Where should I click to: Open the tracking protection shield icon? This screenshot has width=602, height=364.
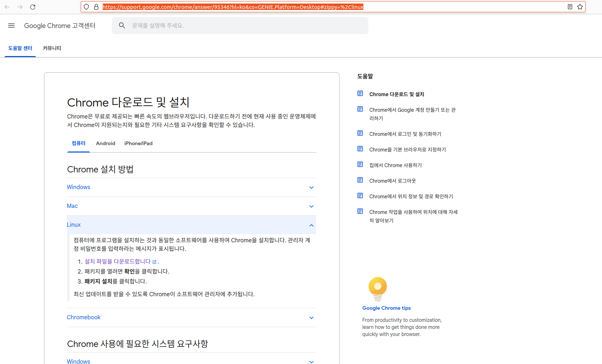pyautogui.click(x=86, y=7)
